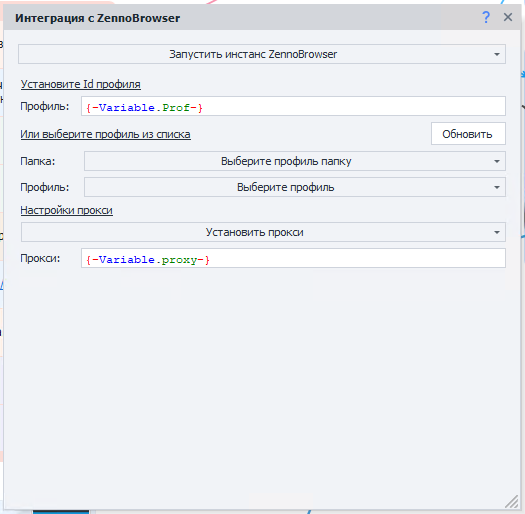Click the Папка: label
525x514 pixels.
tap(38, 161)
